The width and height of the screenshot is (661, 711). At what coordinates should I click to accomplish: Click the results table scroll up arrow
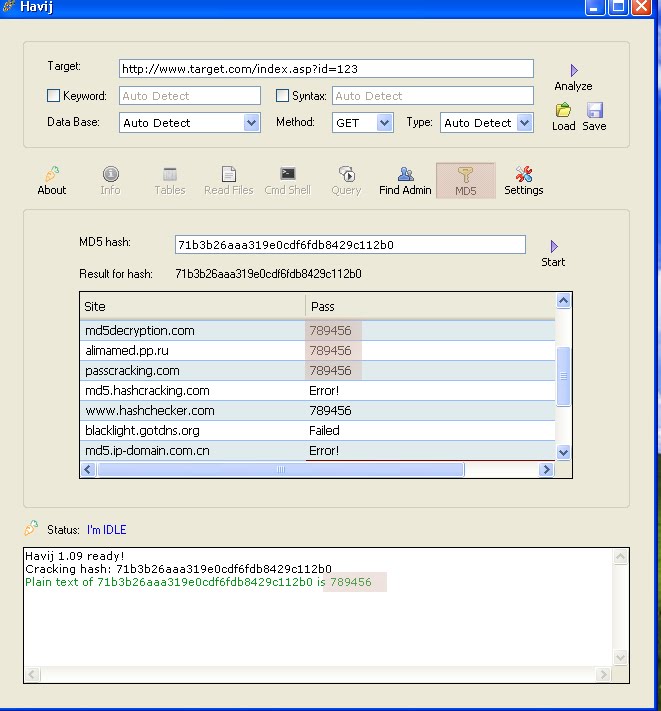[564, 301]
